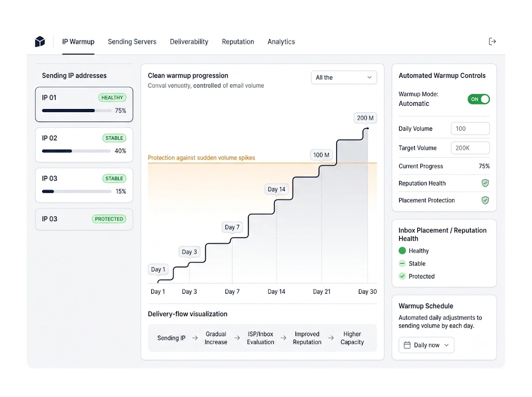Click the logout icon in the header
532x397 pixels.
point(492,42)
